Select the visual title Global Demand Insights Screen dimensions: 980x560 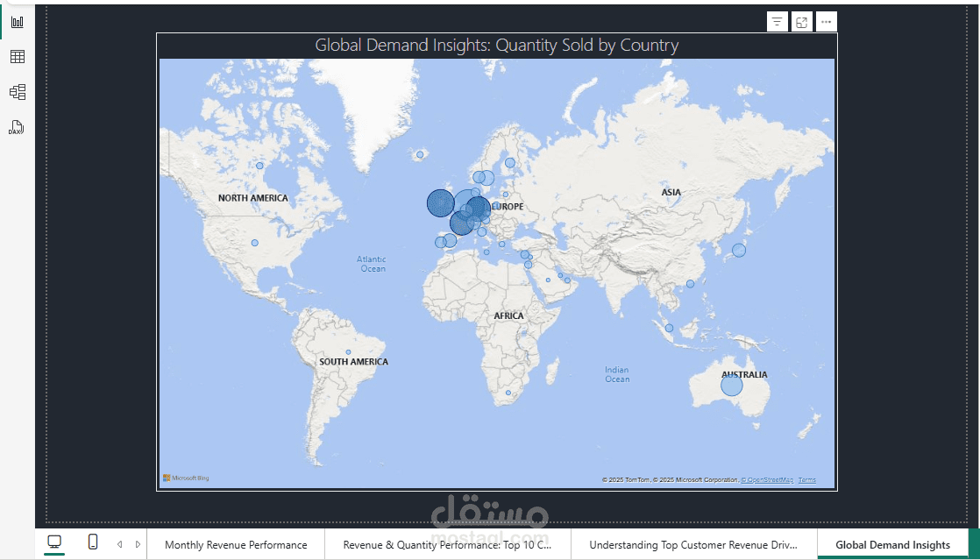(496, 45)
